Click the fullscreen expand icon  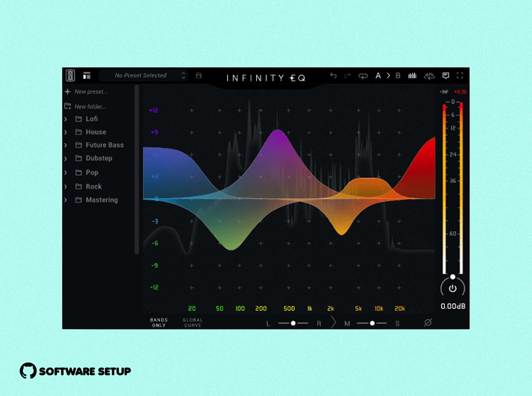pos(460,76)
